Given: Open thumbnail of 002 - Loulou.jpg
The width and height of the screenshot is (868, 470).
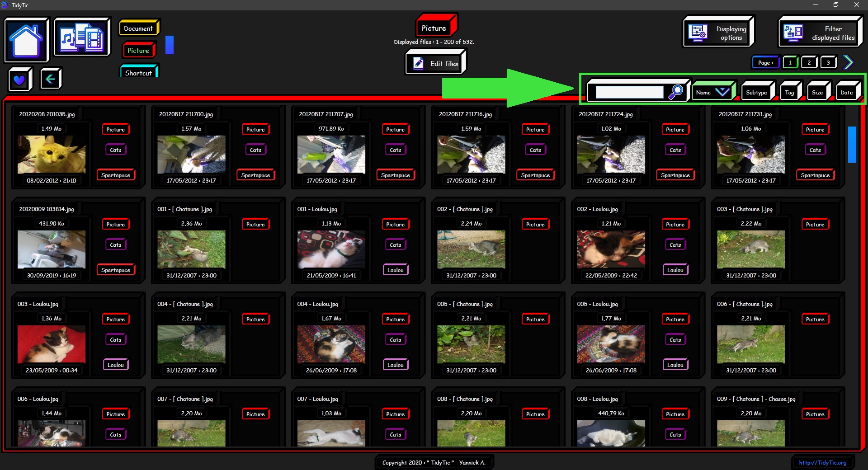Looking at the screenshot, I should [x=611, y=249].
